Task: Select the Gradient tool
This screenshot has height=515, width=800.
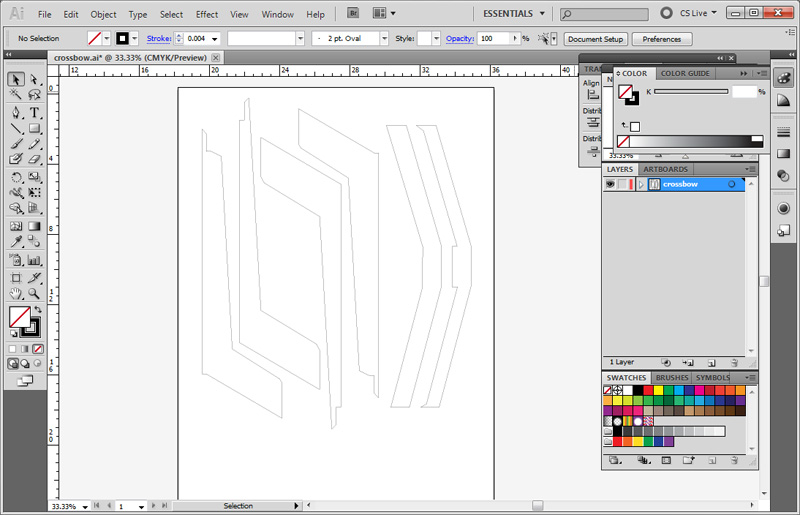Action: (34, 226)
